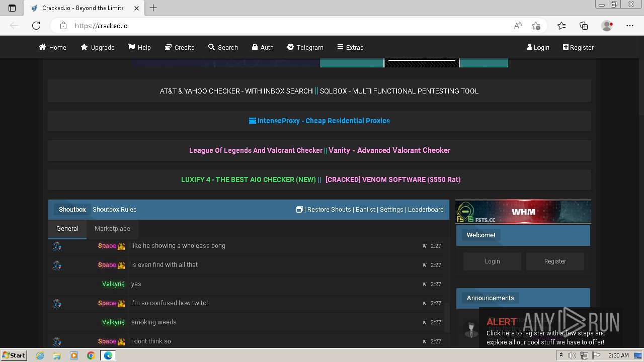Add this page to favorites star icon
Viewport: 644px width, 362px height.
536,26
